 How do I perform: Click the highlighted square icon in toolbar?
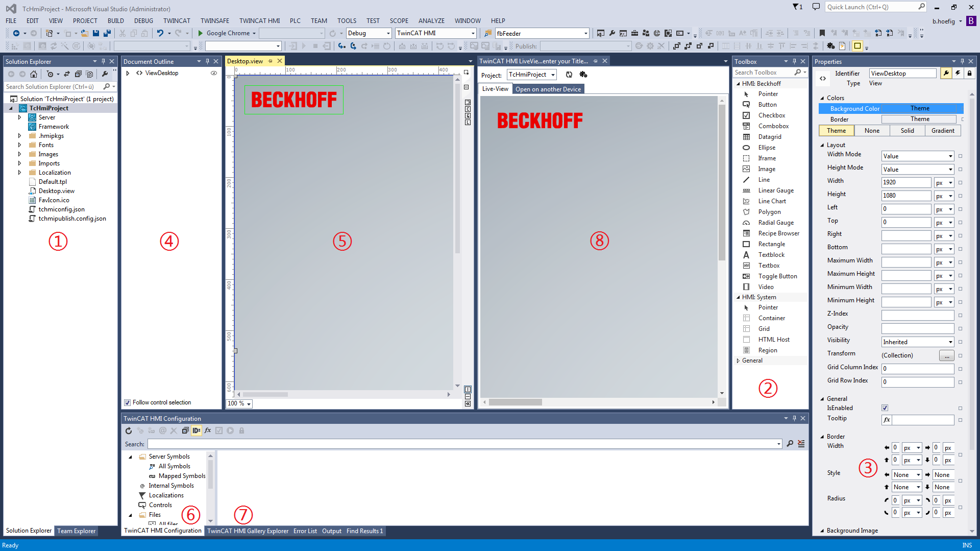[857, 46]
